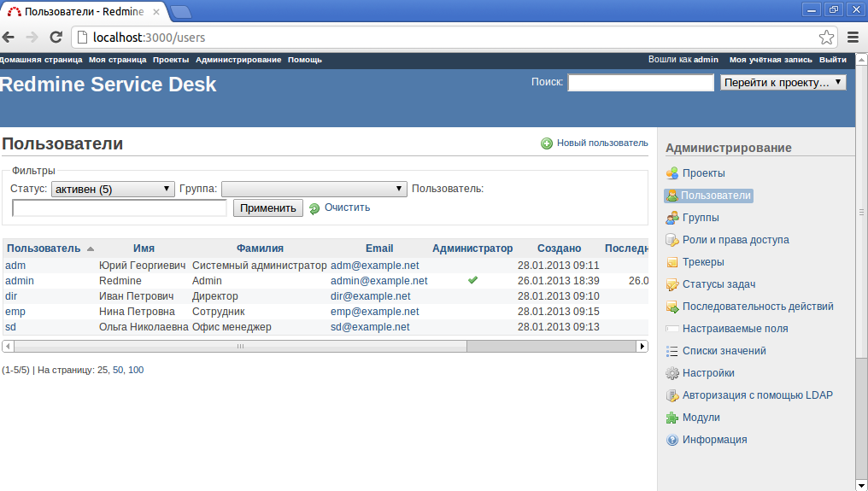Click the Последовательность действий icon
The image size is (868, 491).
[x=672, y=306]
